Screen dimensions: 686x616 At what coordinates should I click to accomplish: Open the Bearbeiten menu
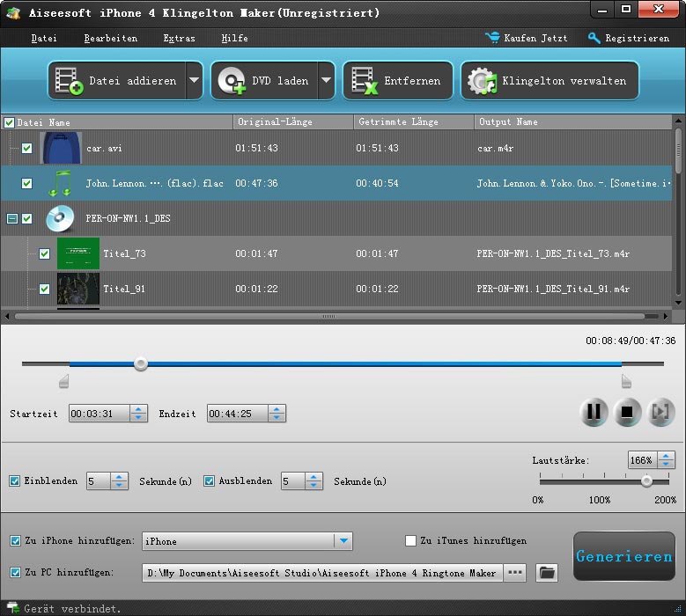110,38
